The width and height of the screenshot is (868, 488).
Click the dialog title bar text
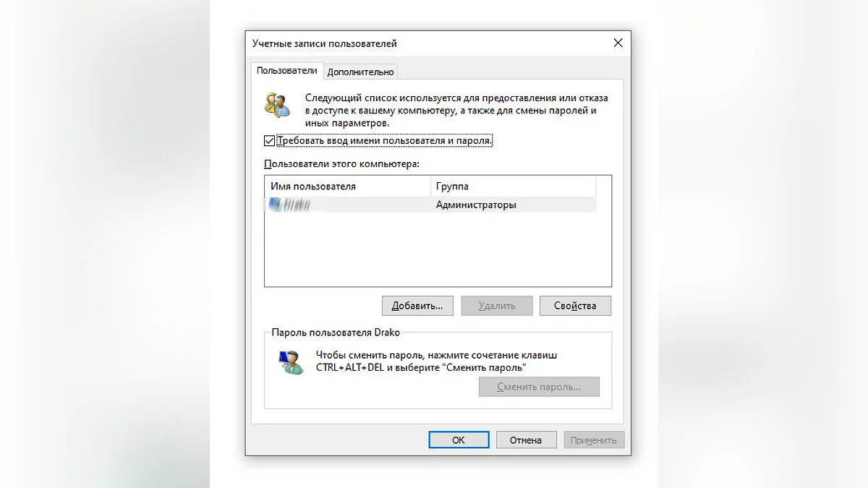(324, 43)
